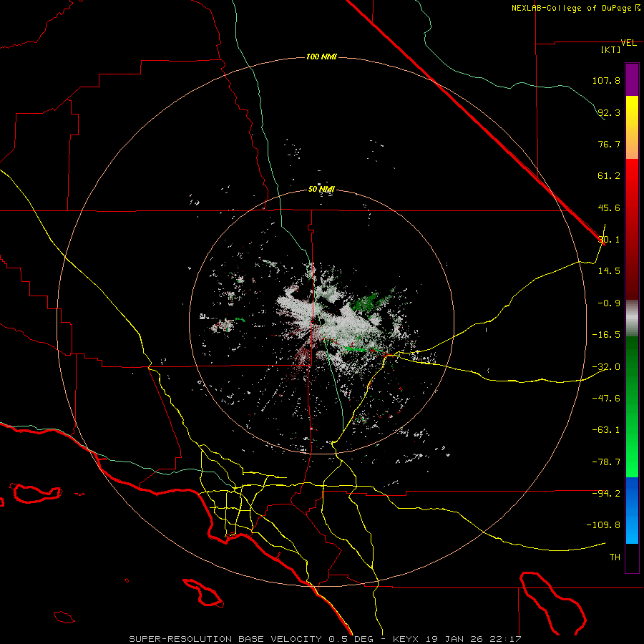Viewport: 644px width, 644px height.
Task: Click the -47.6 legend value
Action: (606, 399)
